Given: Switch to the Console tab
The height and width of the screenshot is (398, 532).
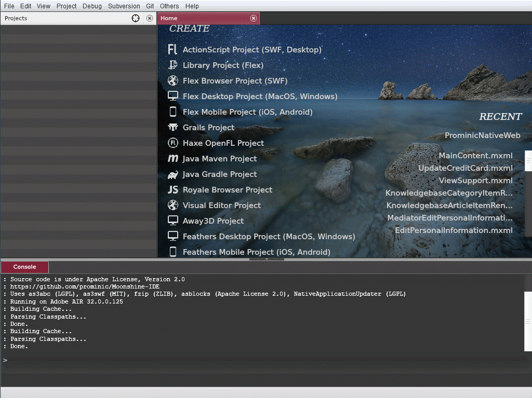Looking at the screenshot, I should click(x=24, y=267).
